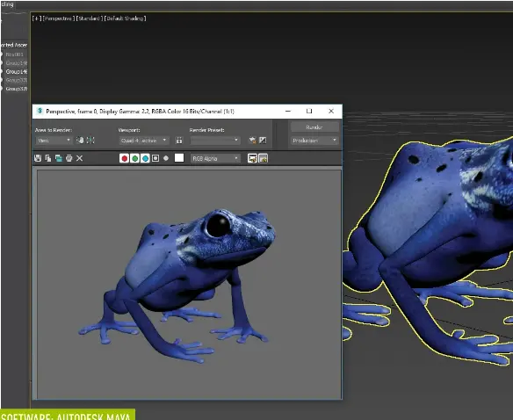Toggle UI icon at toolbar right end

263,158
